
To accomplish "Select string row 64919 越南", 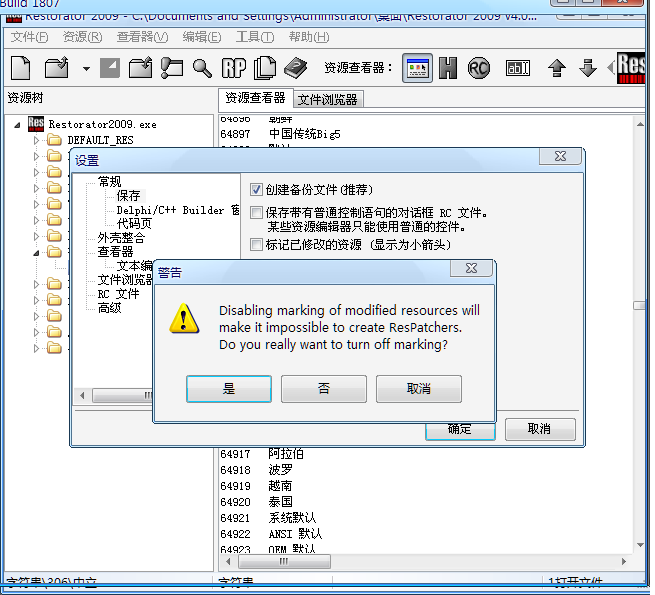I will [x=256, y=486].
